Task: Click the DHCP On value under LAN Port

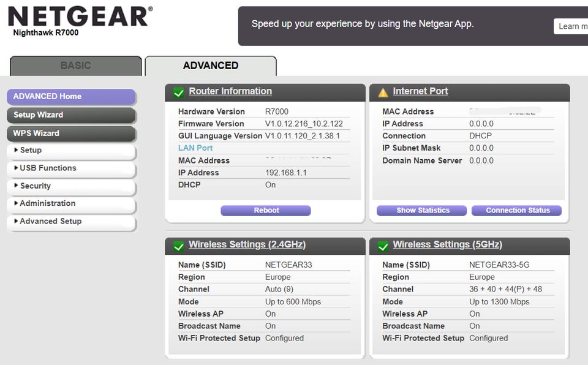Action: point(270,185)
